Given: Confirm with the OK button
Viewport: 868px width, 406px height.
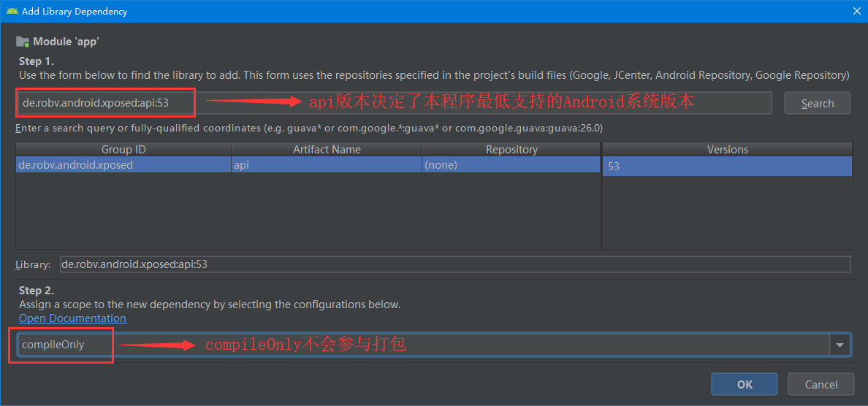Looking at the screenshot, I should pyautogui.click(x=745, y=384).
